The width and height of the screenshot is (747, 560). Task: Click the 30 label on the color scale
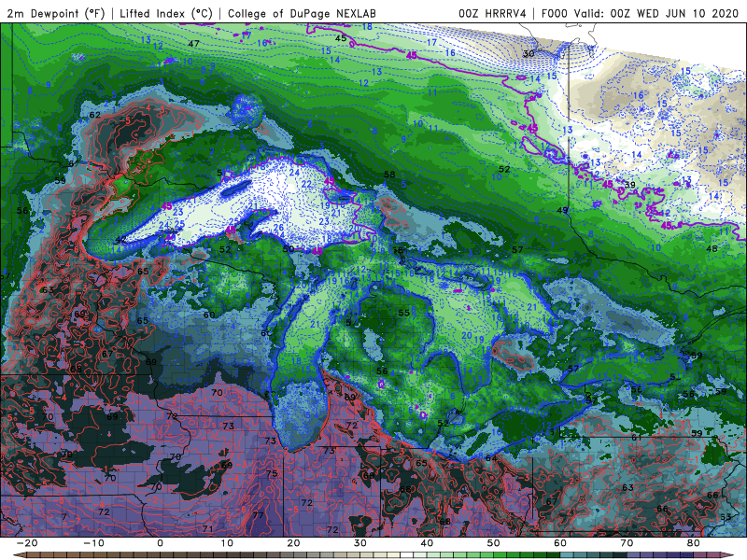pos(360,543)
